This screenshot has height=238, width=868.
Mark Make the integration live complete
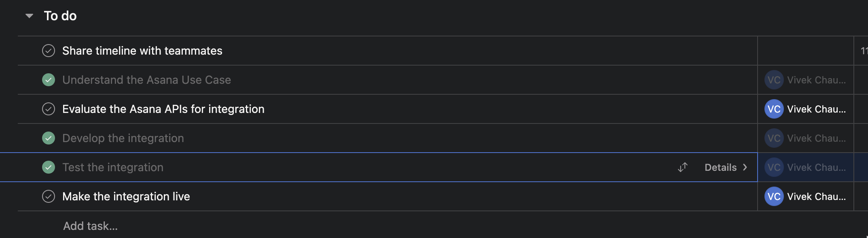click(49, 196)
